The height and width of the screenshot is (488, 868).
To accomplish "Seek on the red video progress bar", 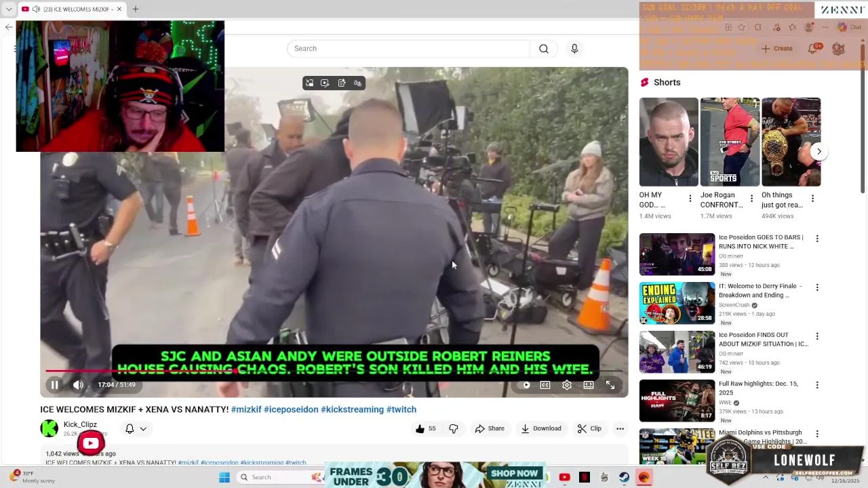I will (334, 371).
